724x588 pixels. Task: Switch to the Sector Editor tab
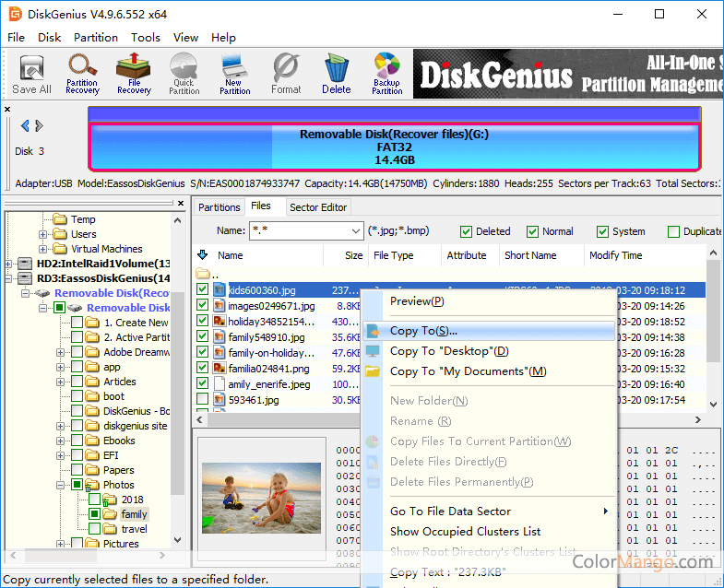pos(318,207)
